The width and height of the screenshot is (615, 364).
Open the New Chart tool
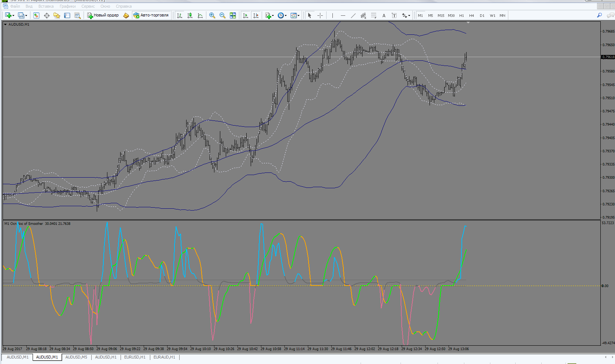[8, 15]
